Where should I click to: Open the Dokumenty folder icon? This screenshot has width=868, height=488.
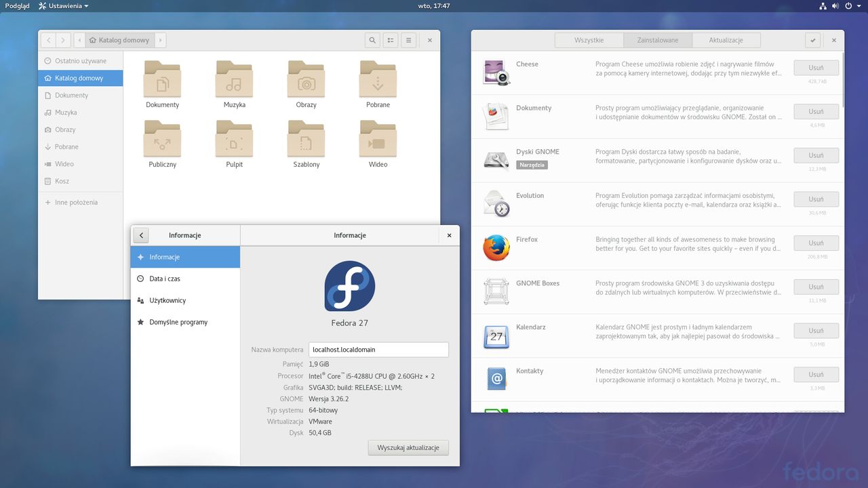(x=162, y=79)
